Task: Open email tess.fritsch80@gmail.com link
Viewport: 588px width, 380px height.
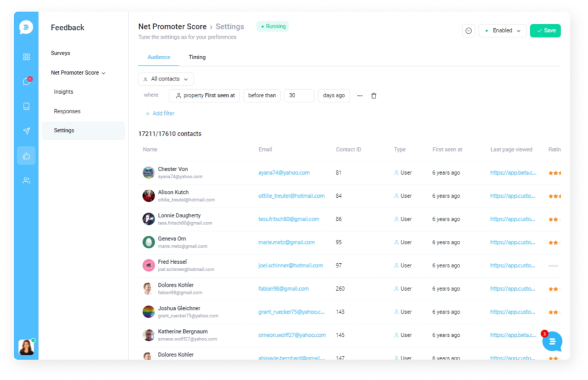Action: pos(289,219)
